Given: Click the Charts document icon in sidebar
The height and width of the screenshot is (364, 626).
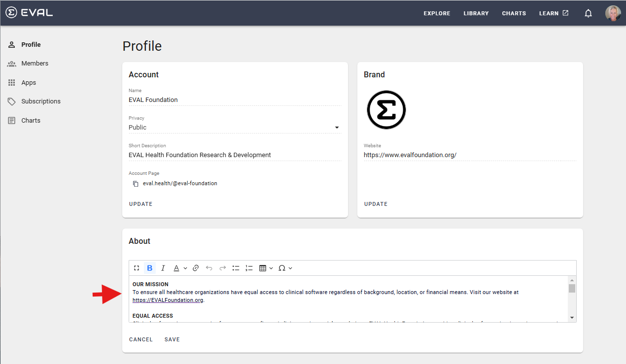Looking at the screenshot, I should pyautogui.click(x=12, y=121).
